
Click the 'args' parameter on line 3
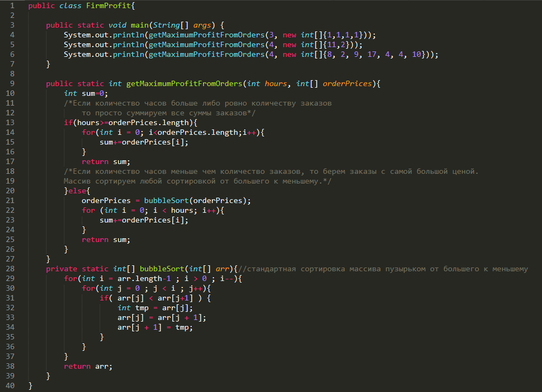(202, 25)
